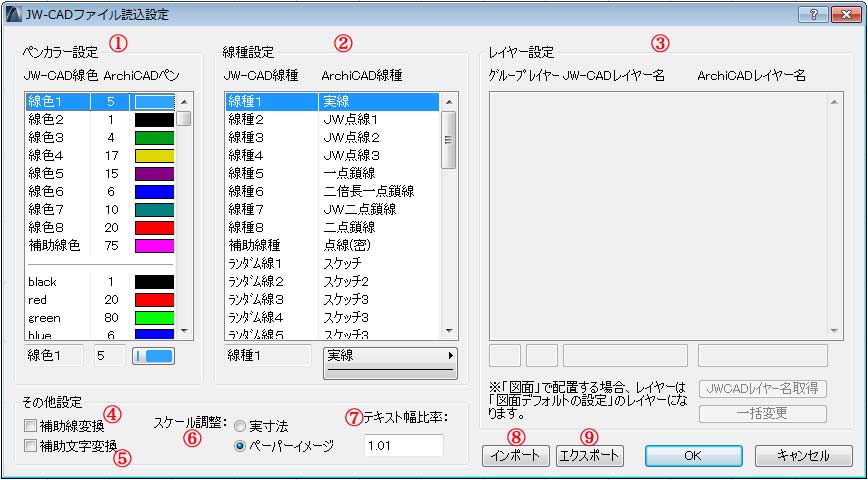This screenshot has width=868, height=480.
Task: Select the 補助線色 row in pen list
Action: 101,246
